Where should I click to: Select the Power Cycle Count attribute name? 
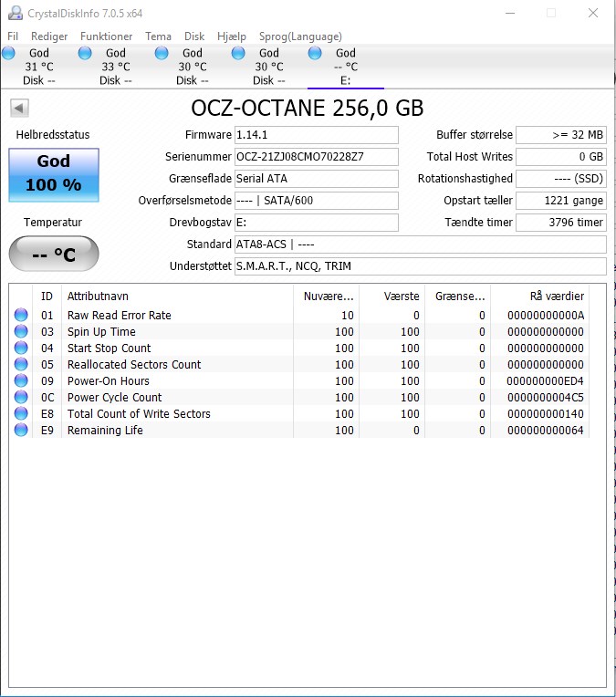point(114,398)
